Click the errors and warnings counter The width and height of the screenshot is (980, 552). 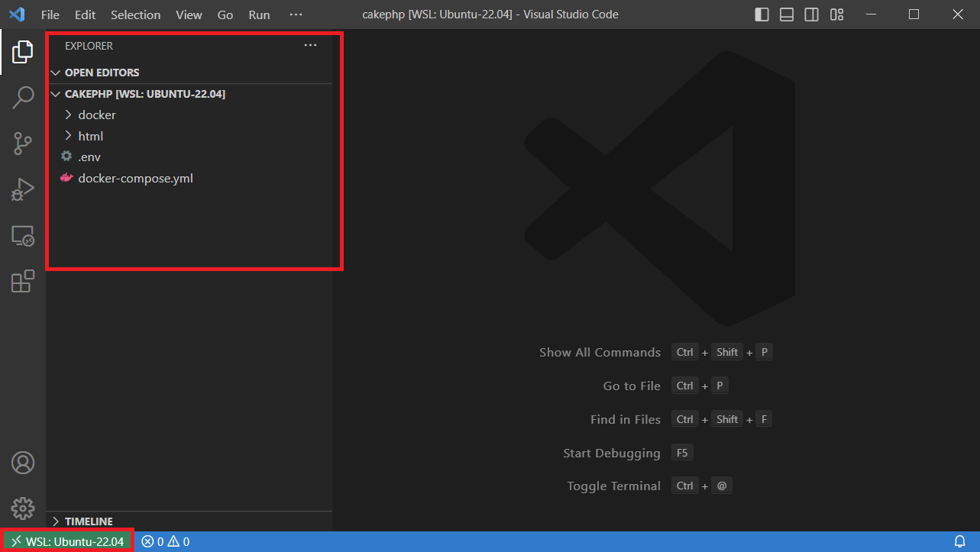click(x=166, y=541)
